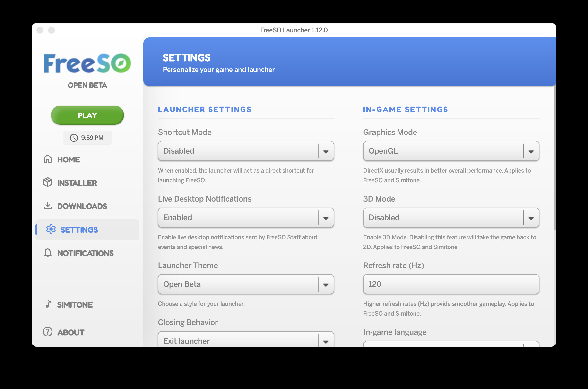Open the Launcher Theme dropdown

(x=246, y=284)
